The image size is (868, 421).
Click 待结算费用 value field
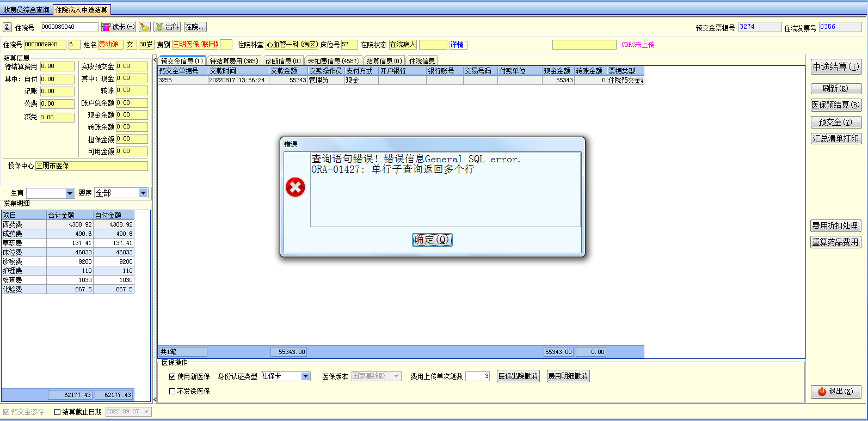[x=57, y=66]
